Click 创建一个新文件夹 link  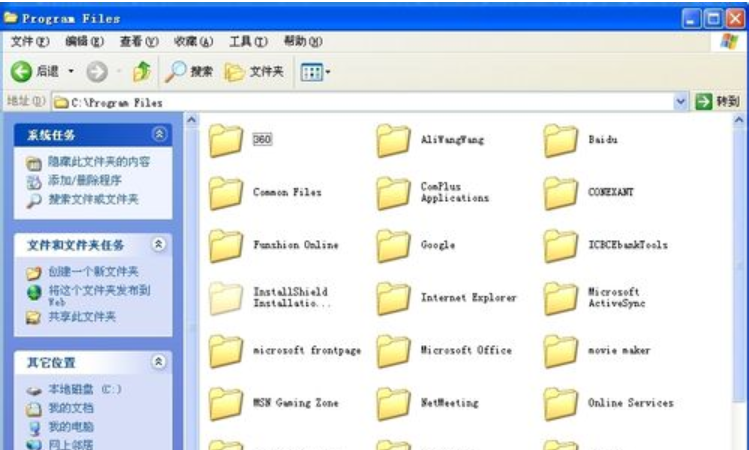point(93,272)
